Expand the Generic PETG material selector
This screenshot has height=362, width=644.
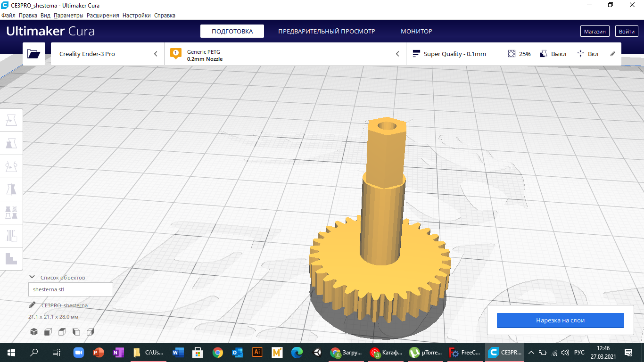click(285, 54)
